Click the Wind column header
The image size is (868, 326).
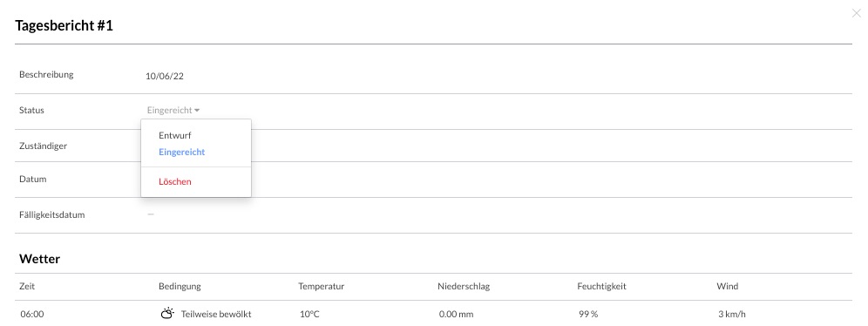[727, 286]
